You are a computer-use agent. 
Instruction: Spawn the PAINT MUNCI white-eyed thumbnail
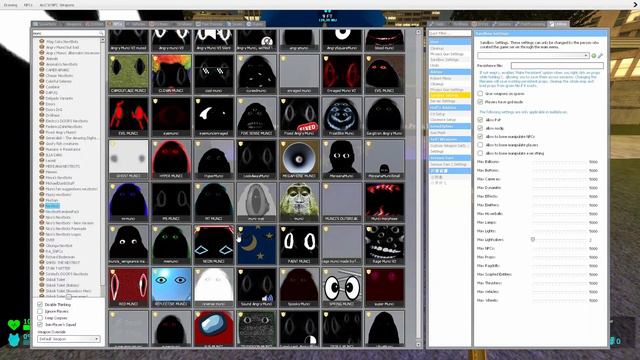pos(299,245)
